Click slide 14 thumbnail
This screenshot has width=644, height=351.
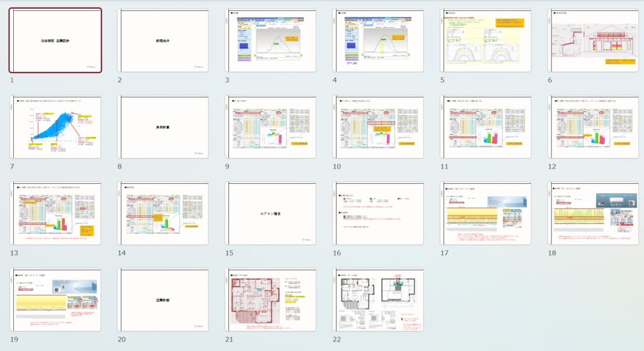(163, 214)
